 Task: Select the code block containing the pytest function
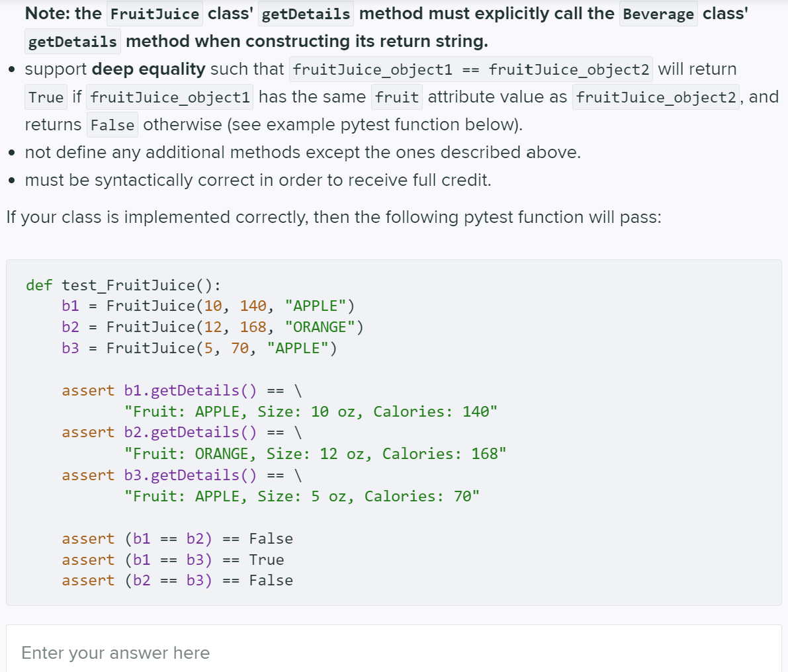coord(394,433)
